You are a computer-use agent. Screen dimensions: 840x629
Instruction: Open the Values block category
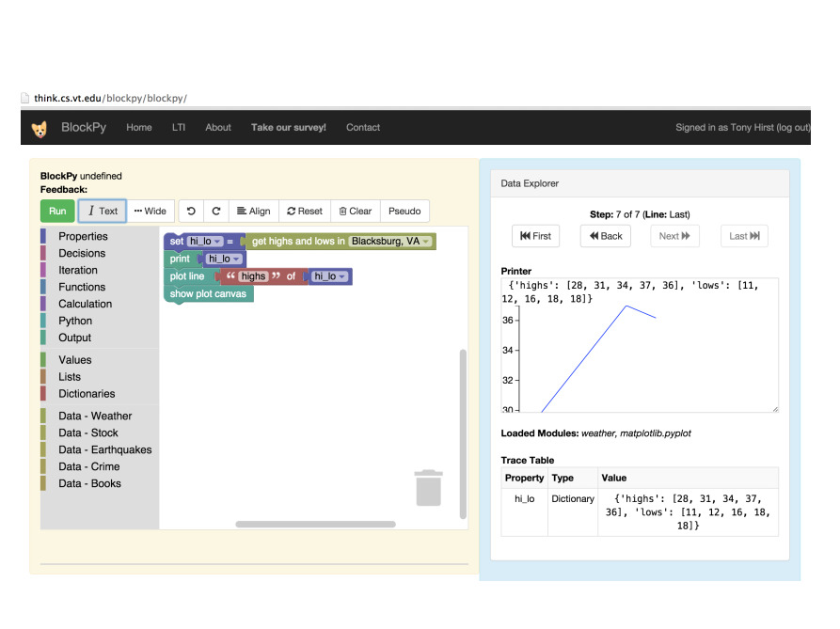tap(75, 360)
